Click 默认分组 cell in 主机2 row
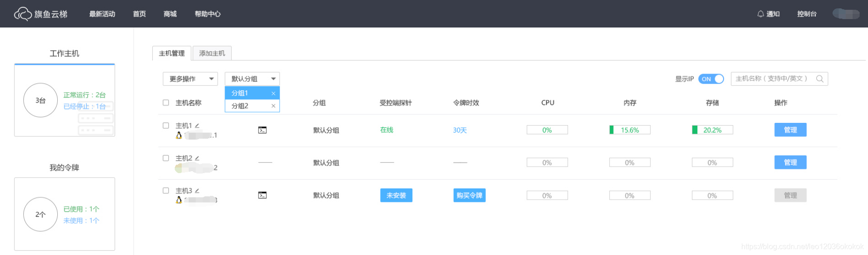The width and height of the screenshot is (868, 255). pyautogui.click(x=326, y=163)
